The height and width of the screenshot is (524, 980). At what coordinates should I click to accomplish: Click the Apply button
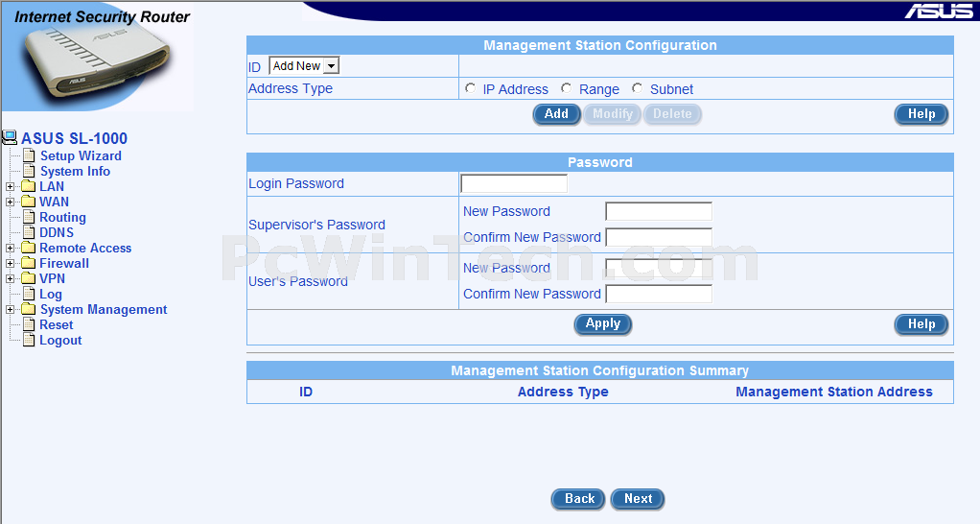[603, 324]
